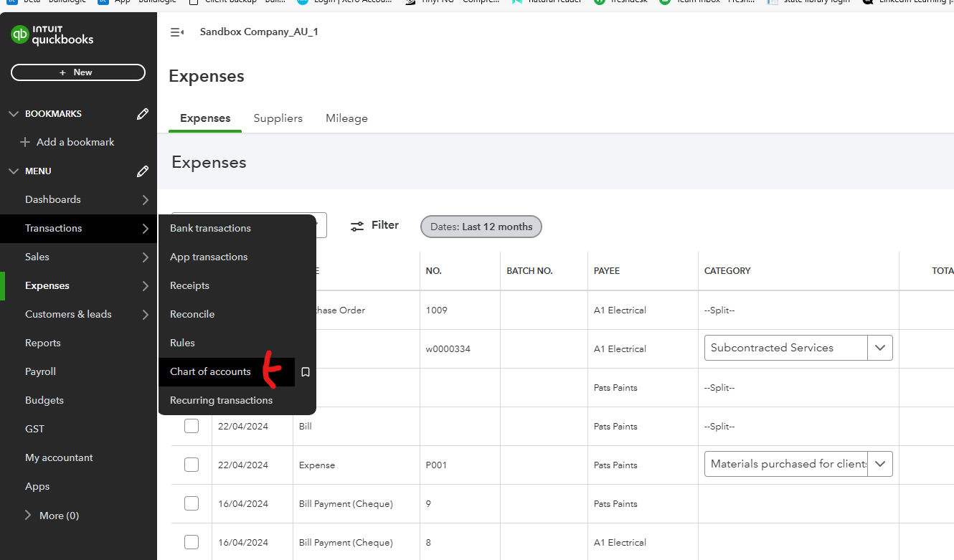Click the Filter sliders icon
Image resolution: width=954 pixels, height=560 pixels.
click(x=357, y=226)
